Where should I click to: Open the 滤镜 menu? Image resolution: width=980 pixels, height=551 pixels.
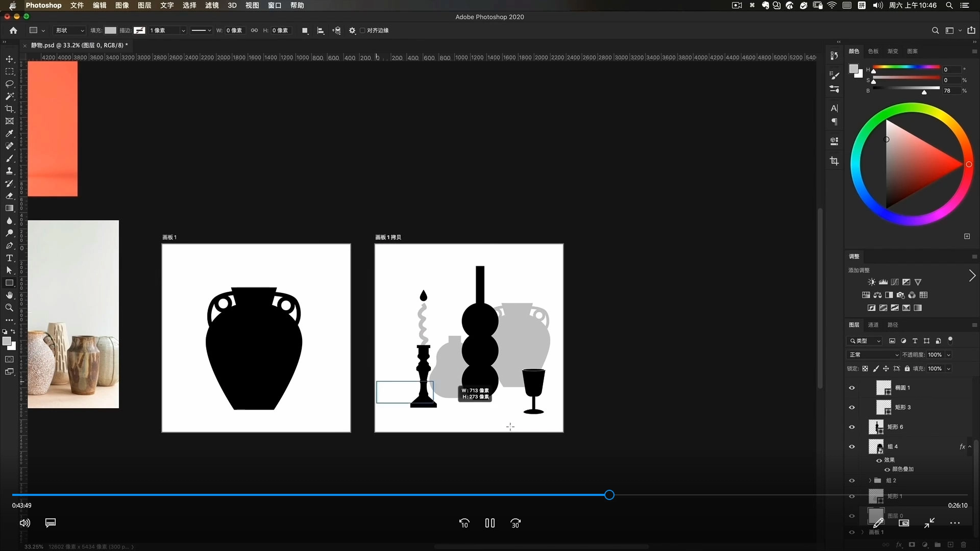(212, 5)
